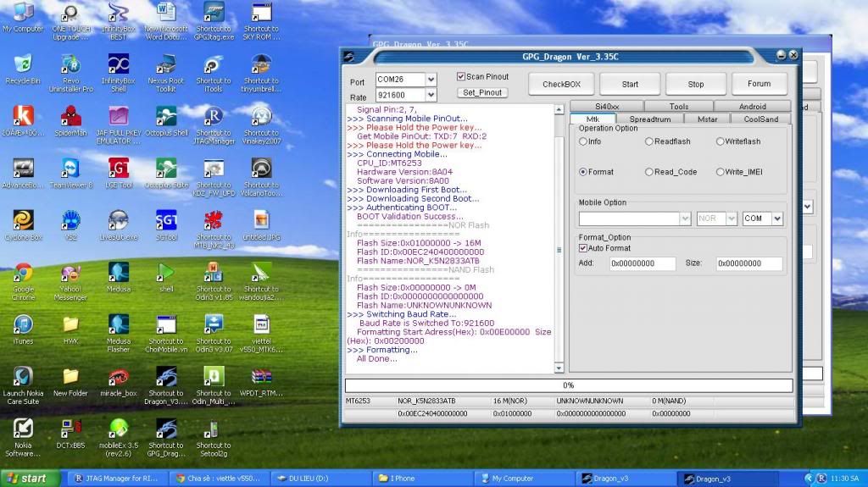Open the COM connection dropdown
The image size is (868, 487).
[777, 219]
